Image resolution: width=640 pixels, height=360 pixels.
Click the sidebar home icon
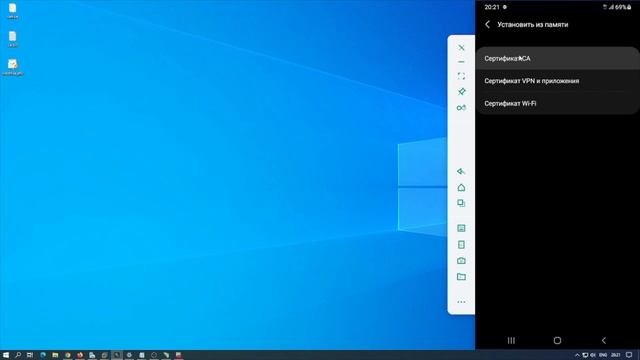click(461, 187)
